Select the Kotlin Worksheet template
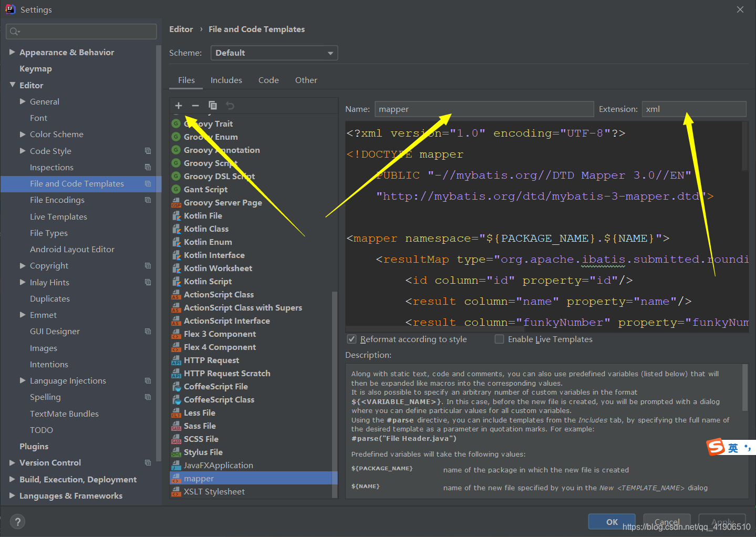Screen dimensions: 756x537 [218, 268]
